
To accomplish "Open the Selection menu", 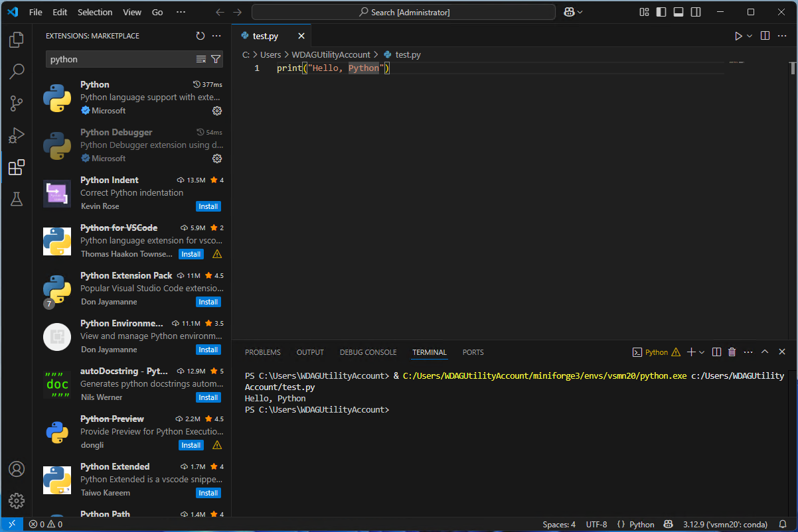I will pos(95,12).
